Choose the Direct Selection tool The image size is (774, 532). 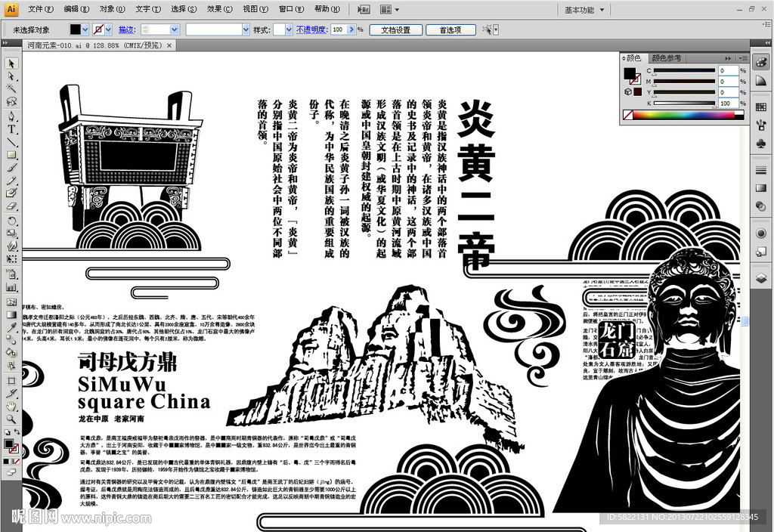click(x=11, y=76)
